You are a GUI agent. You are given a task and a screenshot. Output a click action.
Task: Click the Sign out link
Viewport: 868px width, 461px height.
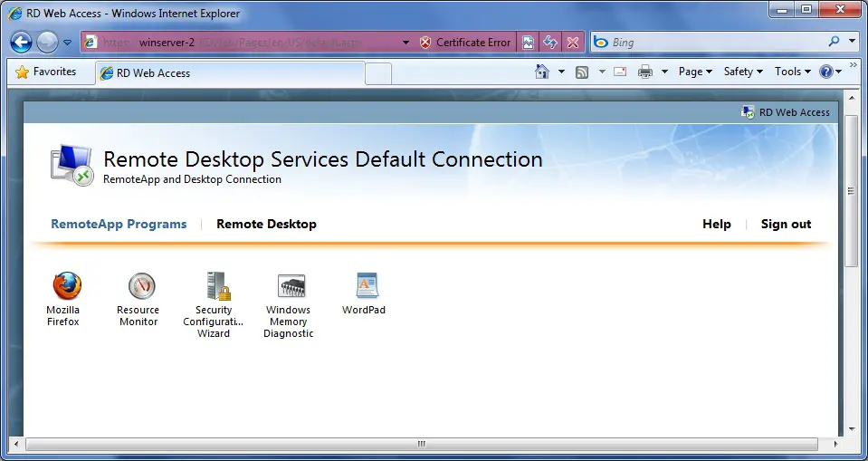tap(786, 224)
